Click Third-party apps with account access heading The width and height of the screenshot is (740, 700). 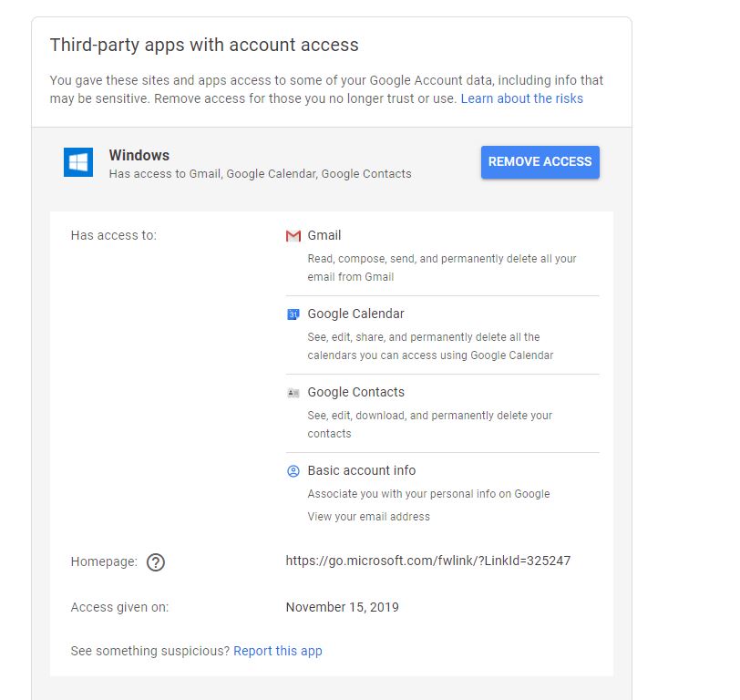204,45
